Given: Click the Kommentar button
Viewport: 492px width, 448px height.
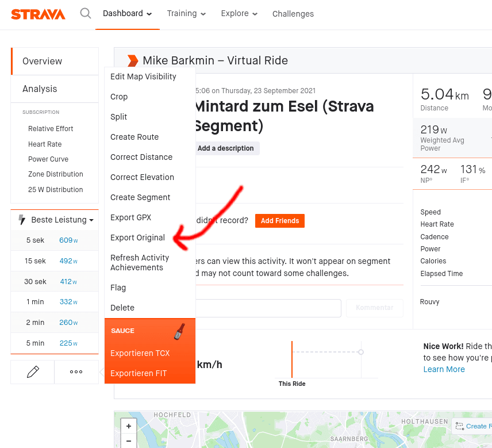Looking at the screenshot, I should 375,308.
